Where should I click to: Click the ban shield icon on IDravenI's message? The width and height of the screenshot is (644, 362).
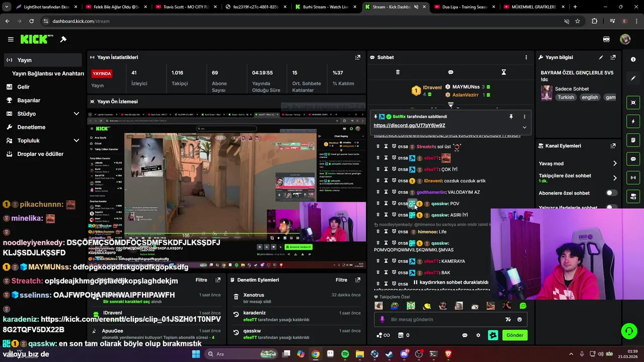(x=394, y=180)
